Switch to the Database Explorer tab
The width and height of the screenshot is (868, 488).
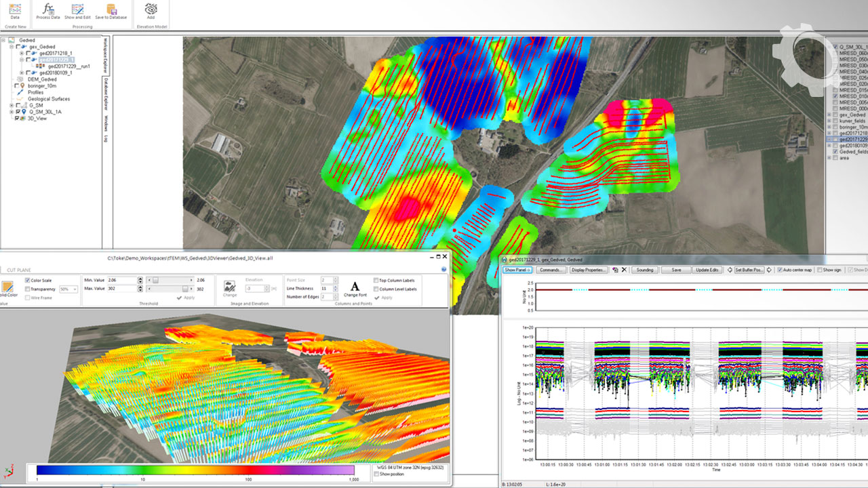pyautogui.click(x=106, y=94)
